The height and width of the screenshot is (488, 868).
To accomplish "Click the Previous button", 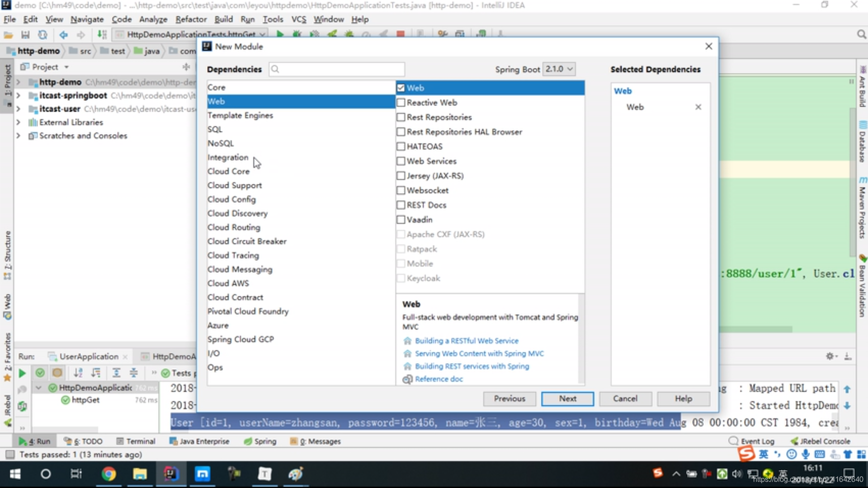I will pos(509,399).
